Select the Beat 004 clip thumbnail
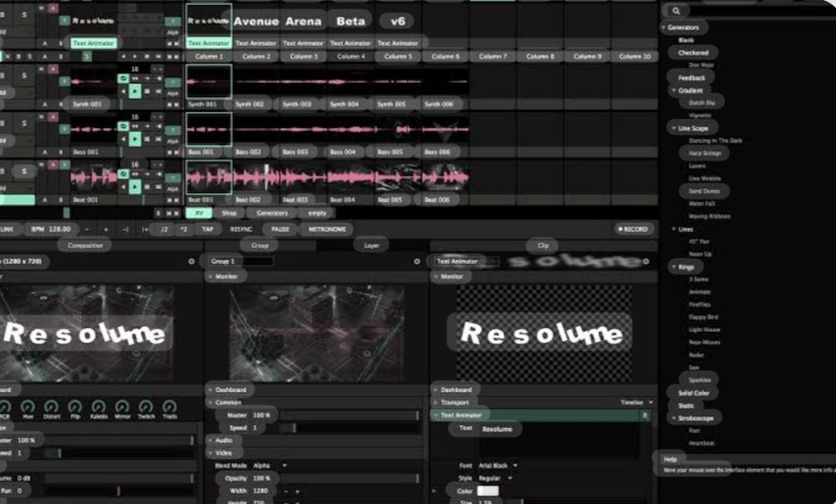This screenshot has height=504, width=836. click(351, 177)
